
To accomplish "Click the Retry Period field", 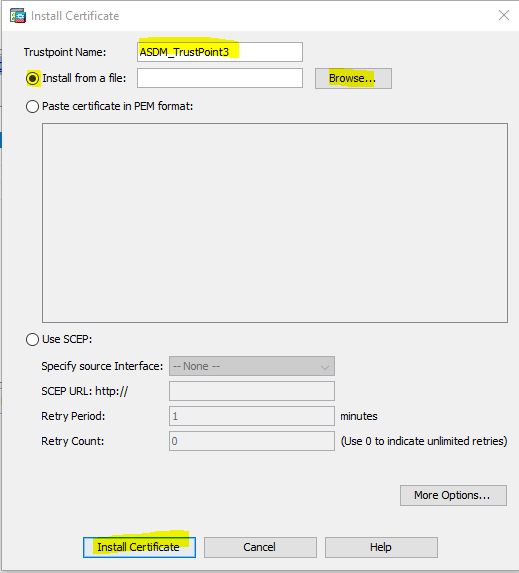I will 252,416.
